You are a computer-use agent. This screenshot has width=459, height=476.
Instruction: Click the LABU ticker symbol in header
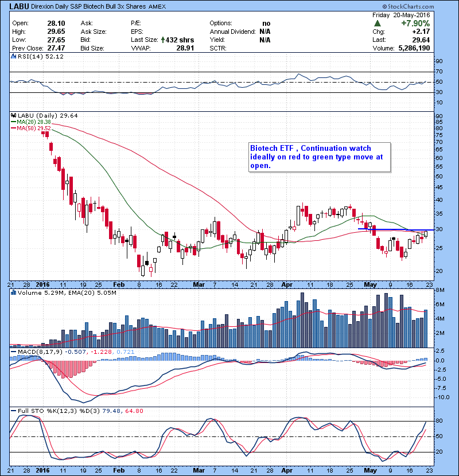(19, 6)
